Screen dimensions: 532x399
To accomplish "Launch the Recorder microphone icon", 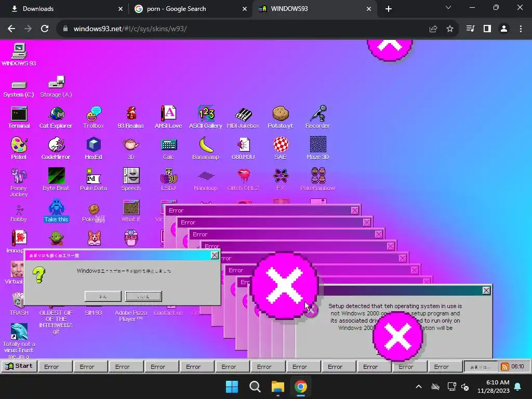I will pos(317,117).
